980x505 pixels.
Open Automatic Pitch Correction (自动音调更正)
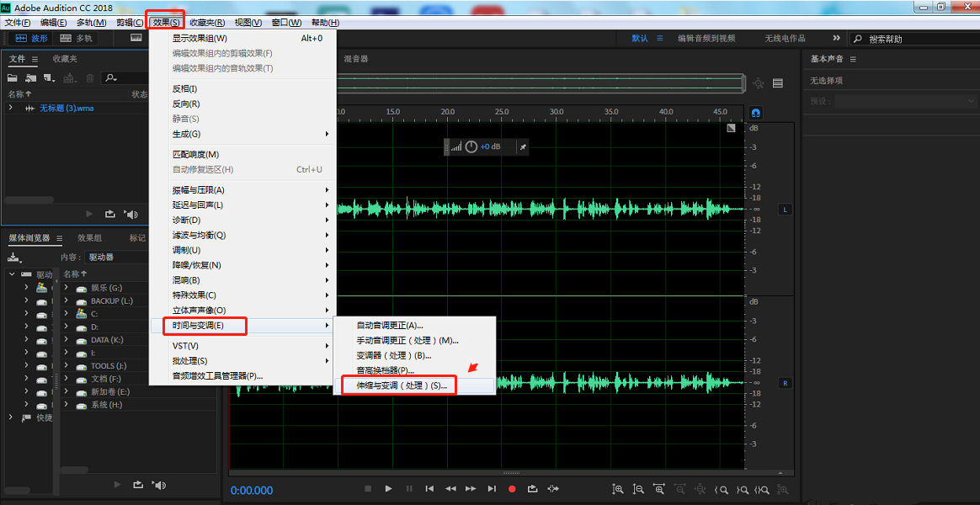coord(390,325)
